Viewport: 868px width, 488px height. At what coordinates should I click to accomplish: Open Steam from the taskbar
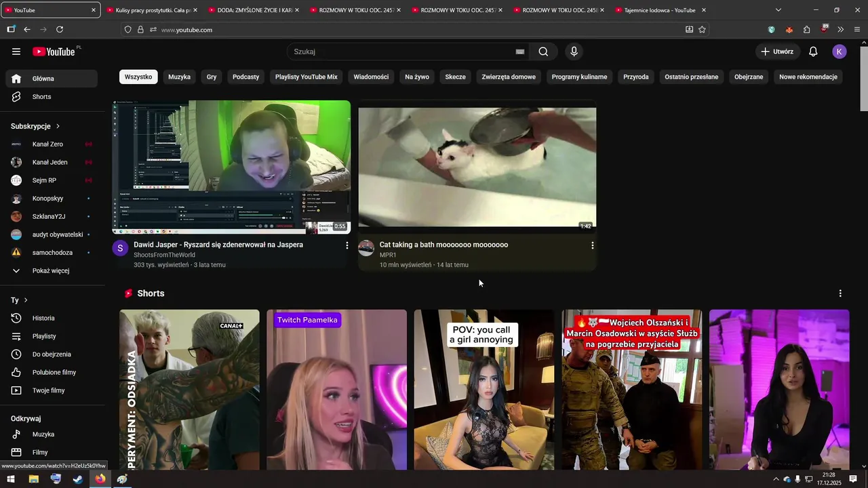tap(78, 479)
